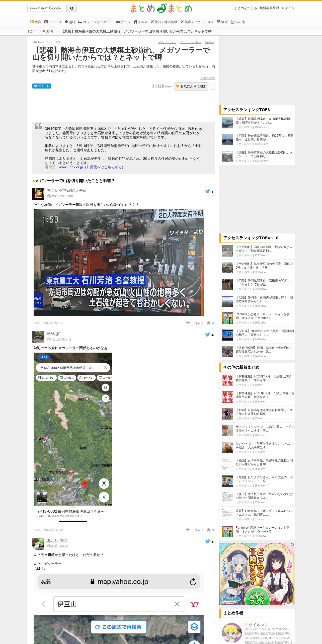Click the Google search input field
The height and width of the screenshot is (644, 322).
[47, 8]
